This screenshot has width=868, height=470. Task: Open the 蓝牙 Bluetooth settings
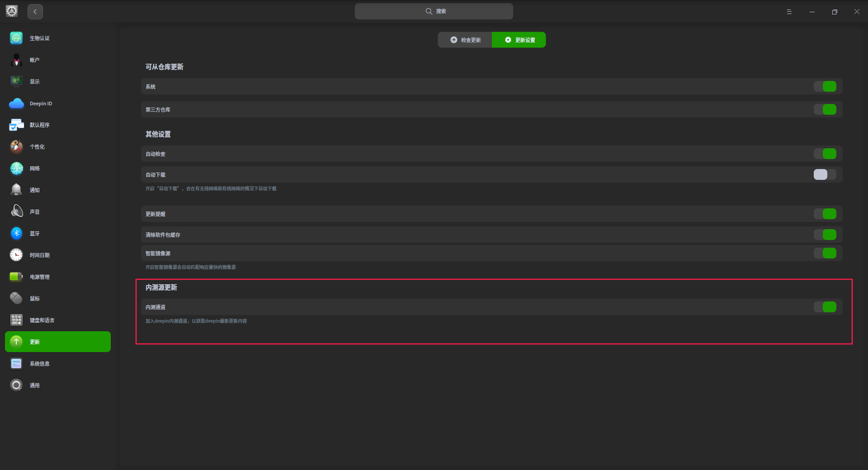pos(58,233)
